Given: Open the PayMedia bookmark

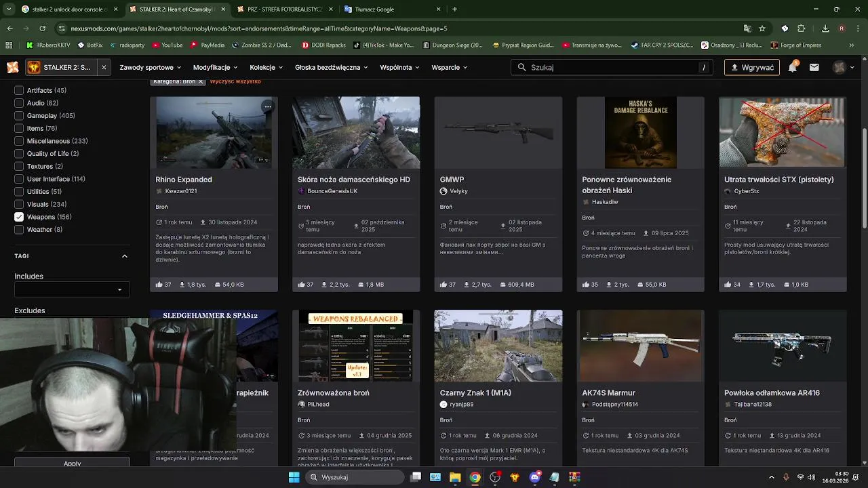Looking at the screenshot, I should (208, 45).
